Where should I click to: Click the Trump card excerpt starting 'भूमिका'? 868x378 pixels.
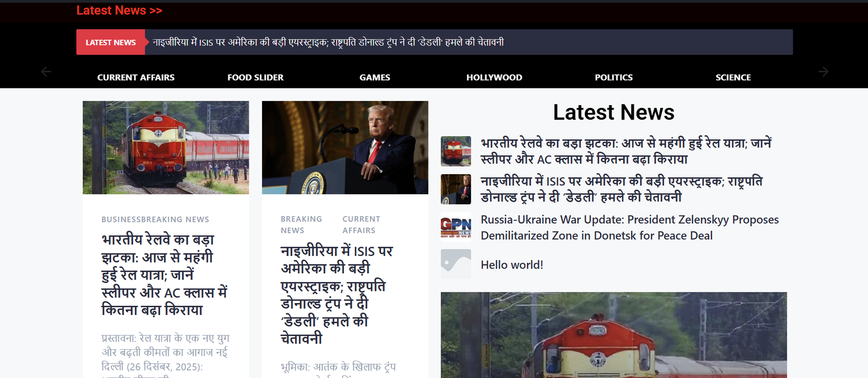click(339, 369)
